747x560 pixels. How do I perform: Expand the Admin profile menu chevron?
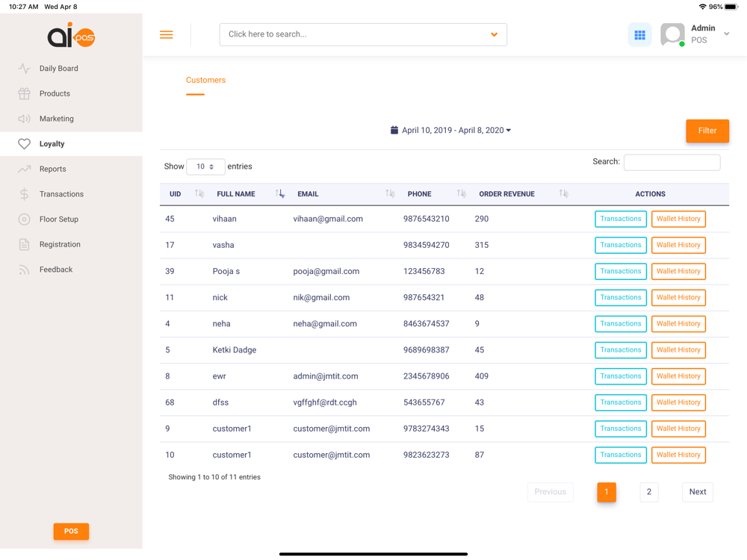pos(726,34)
